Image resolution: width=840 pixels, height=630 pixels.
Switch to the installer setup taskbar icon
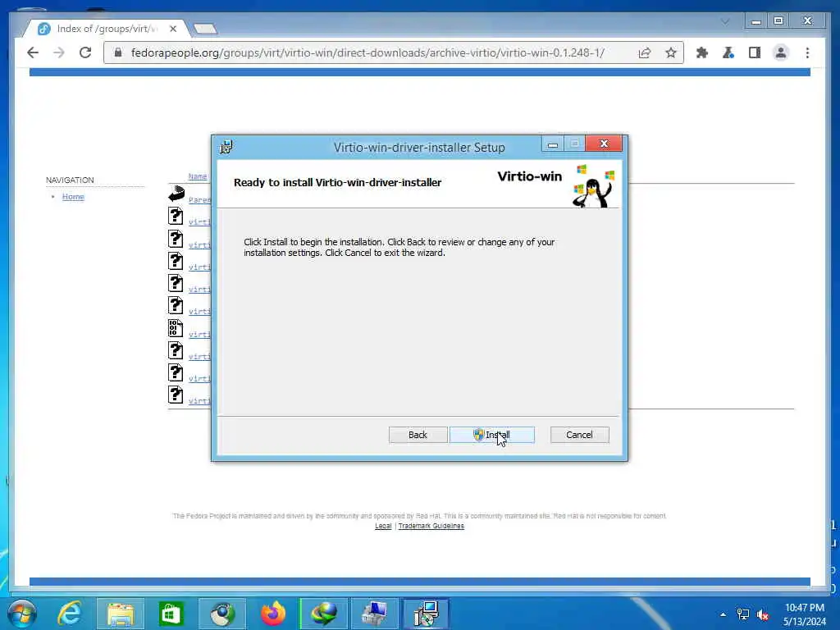[426, 614]
